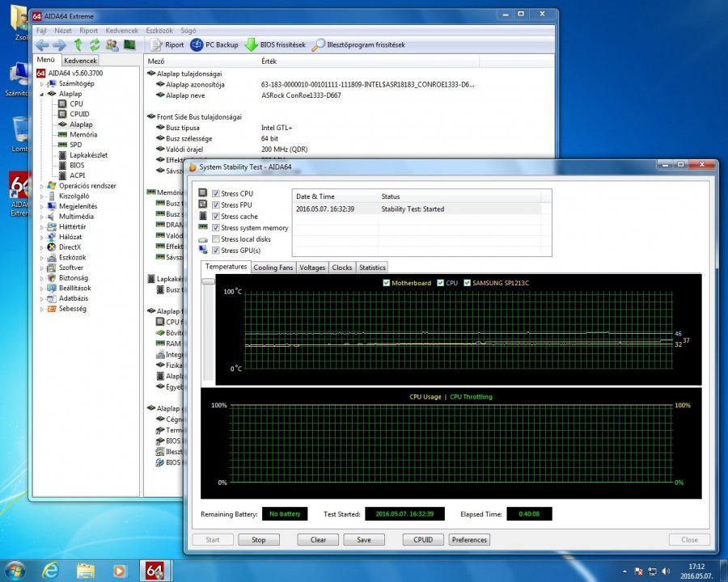Screen dimensions: 728x582
Task: Switch to the Clocks tab
Action: [341, 268]
